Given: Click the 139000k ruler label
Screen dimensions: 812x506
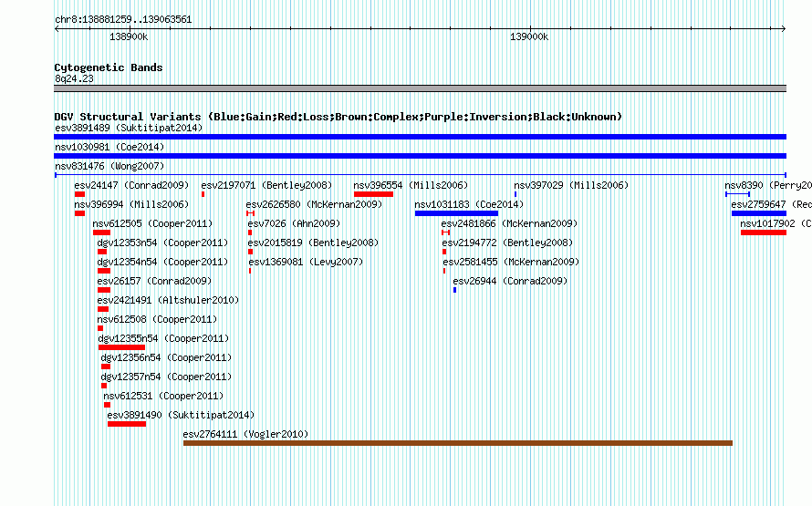Looking at the screenshot, I should [529, 36].
